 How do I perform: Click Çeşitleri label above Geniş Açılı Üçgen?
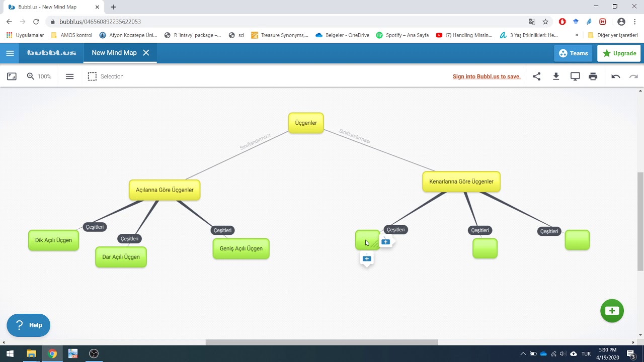(222, 230)
